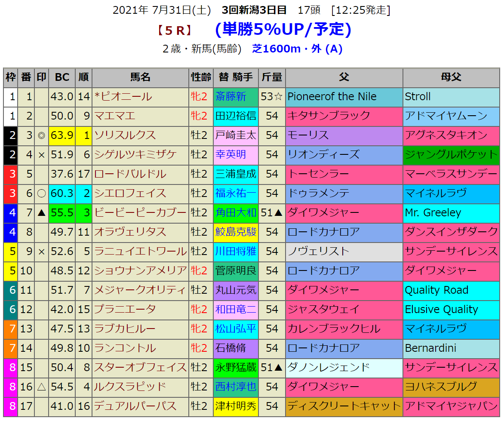Click the × mark for シゲルツキミザケ
Image resolution: width=504 pixels, height=421 pixels.
coord(41,155)
